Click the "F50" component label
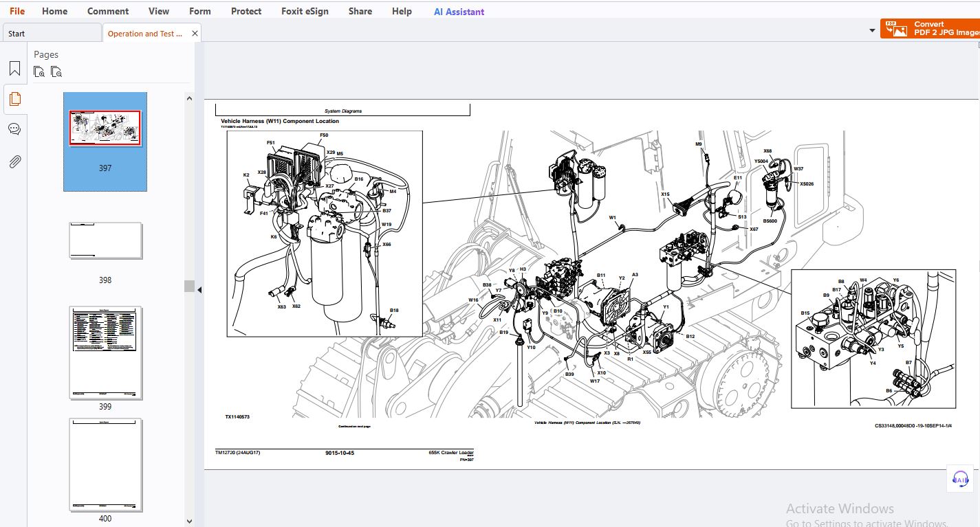 coord(324,135)
